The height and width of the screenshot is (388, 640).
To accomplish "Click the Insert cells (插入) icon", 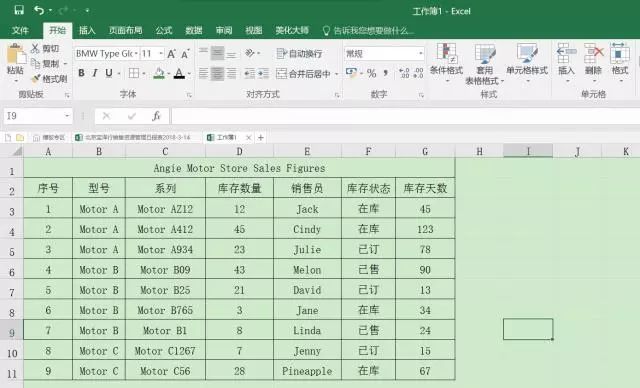I will pos(566,53).
